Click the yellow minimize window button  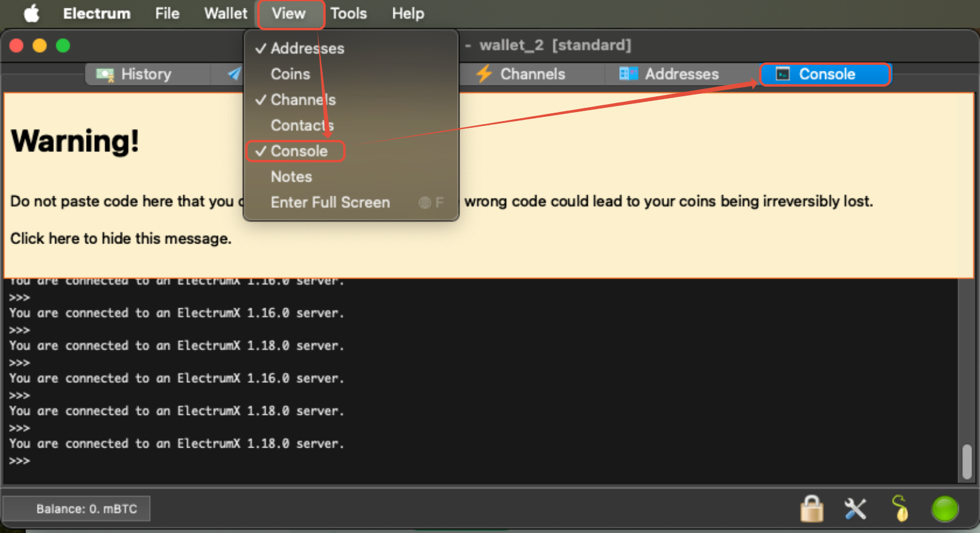[40, 45]
